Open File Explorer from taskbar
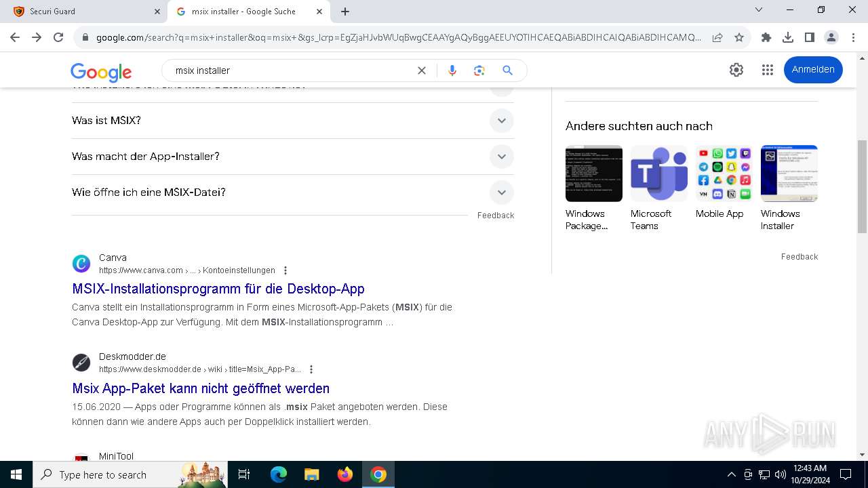868x488 pixels. click(311, 474)
